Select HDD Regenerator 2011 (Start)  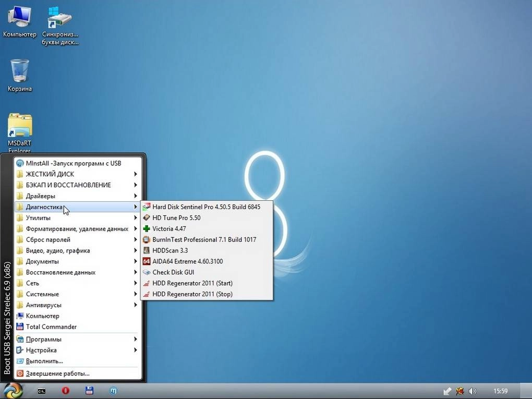click(207, 283)
